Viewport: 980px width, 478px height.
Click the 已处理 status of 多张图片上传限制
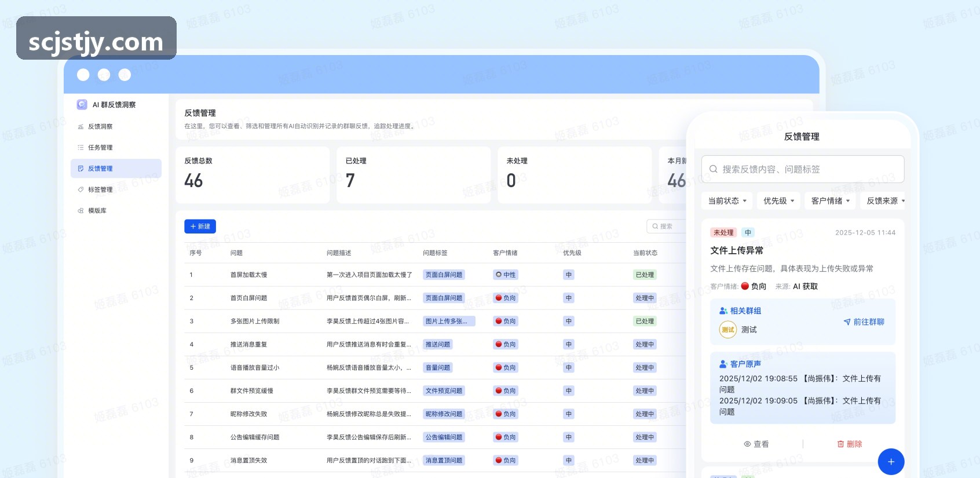pyautogui.click(x=645, y=322)
